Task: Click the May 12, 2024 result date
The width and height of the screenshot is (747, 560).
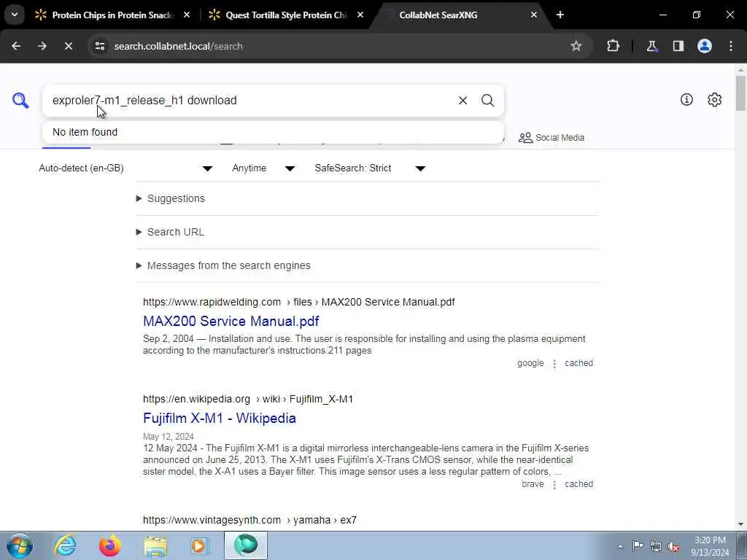Action: click(x=169, y=436)
